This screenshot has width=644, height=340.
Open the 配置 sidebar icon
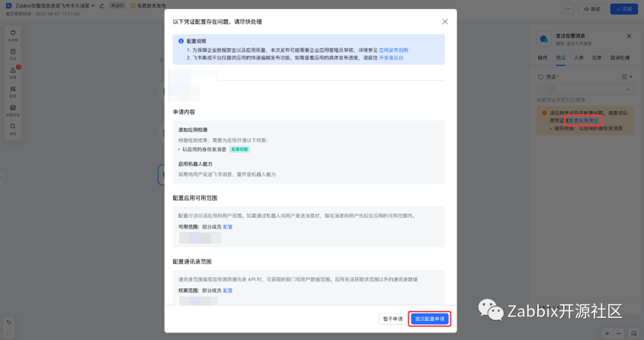[13, 92]
